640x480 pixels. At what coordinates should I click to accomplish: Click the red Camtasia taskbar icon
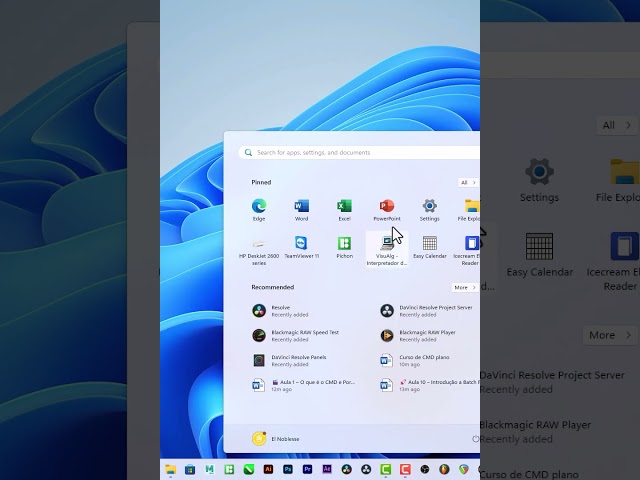(405, 469)
